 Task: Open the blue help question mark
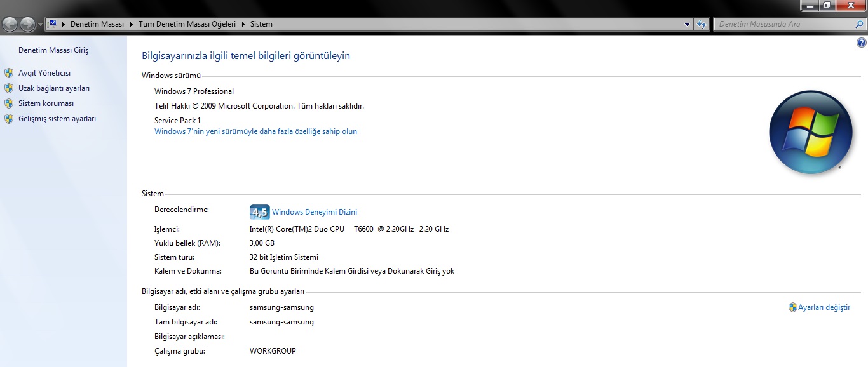[x=862, y=43]
